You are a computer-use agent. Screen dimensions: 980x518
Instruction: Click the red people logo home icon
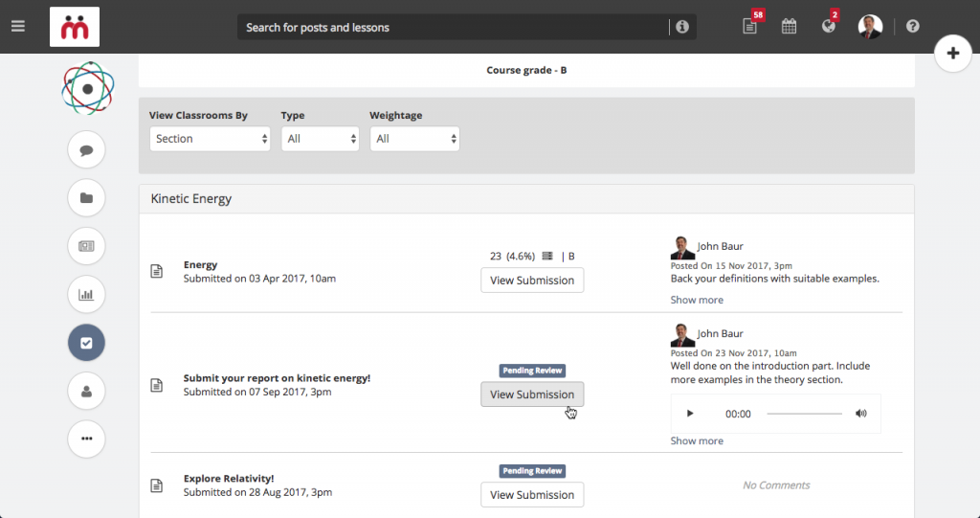tap(75, 27)
